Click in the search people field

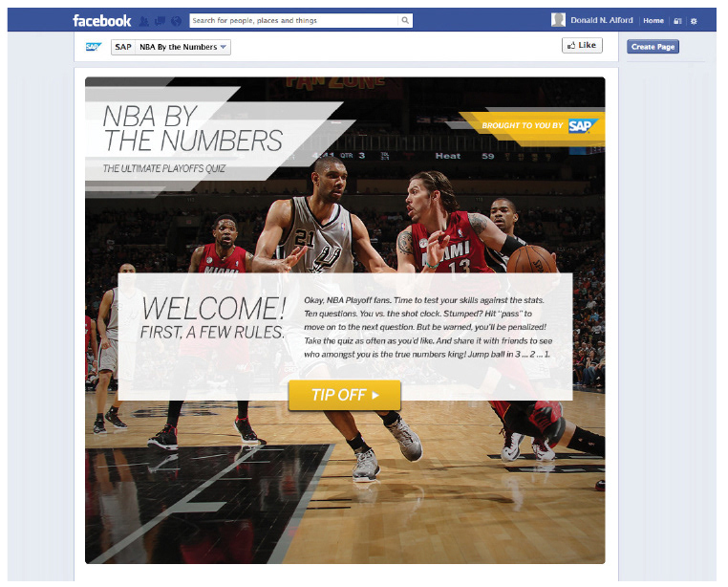(293, 20)
